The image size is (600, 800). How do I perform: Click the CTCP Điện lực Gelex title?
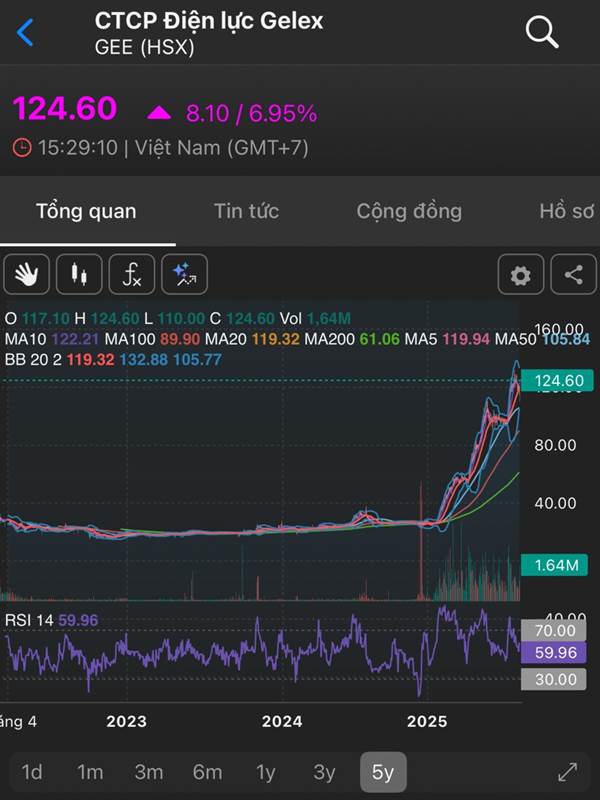[x=209, y=21]
